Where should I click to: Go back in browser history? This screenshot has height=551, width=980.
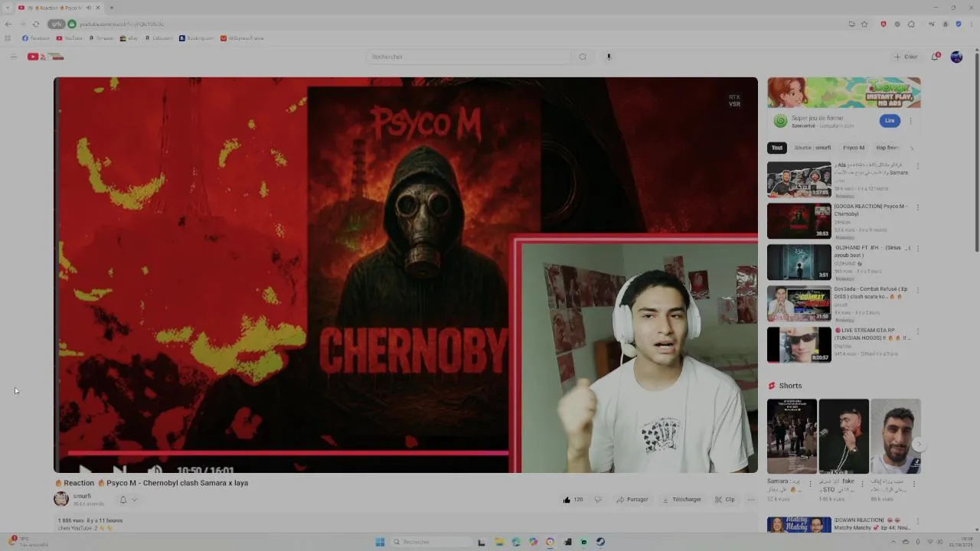(8, 24)
